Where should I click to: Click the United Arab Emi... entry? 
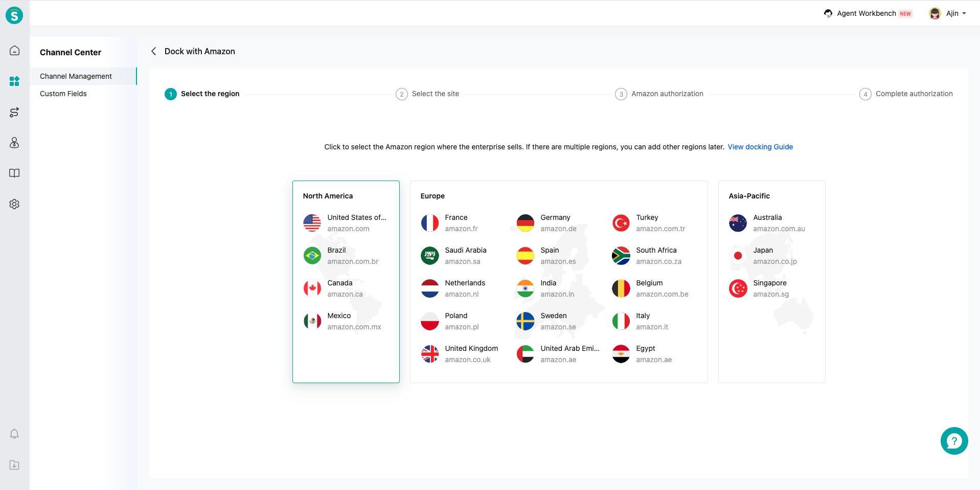click(x=558, y=354)
